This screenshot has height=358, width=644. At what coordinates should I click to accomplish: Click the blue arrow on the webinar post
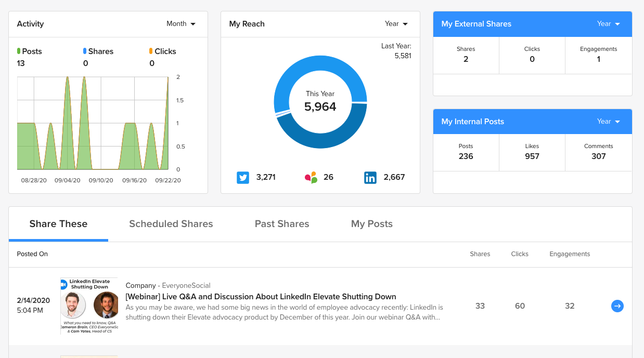pyautogui.click(x=617, y=306)
